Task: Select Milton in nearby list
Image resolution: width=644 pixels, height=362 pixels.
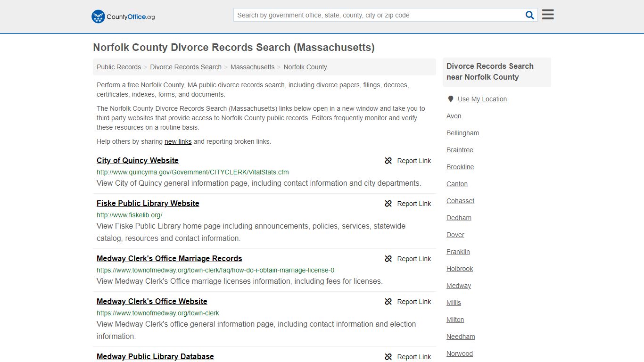Action: click(x=455, y=320)
